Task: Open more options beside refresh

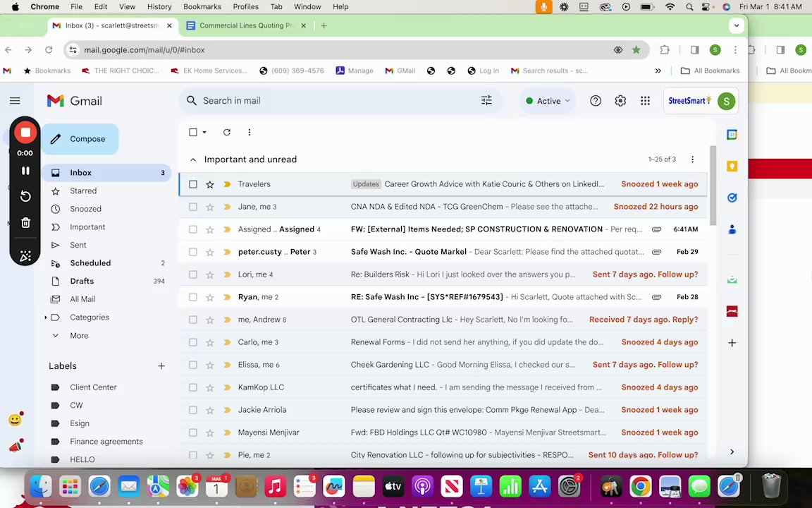Action: point(249,132)
